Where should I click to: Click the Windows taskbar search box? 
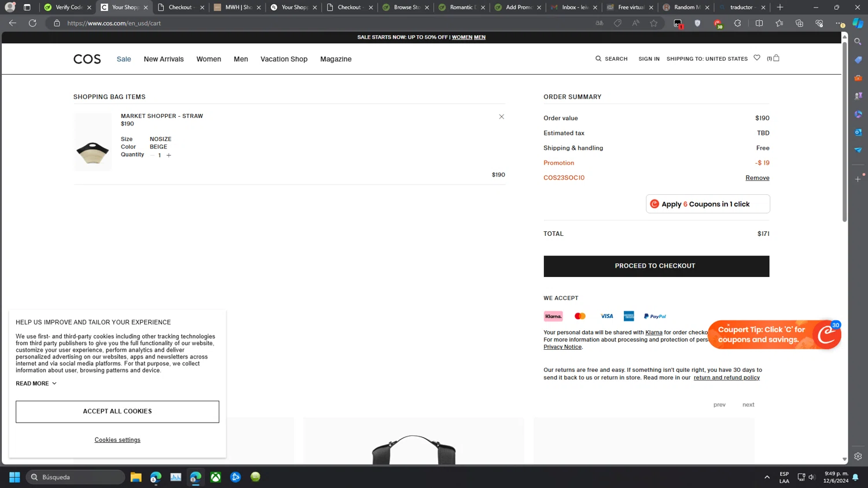(x=75, y=477)
